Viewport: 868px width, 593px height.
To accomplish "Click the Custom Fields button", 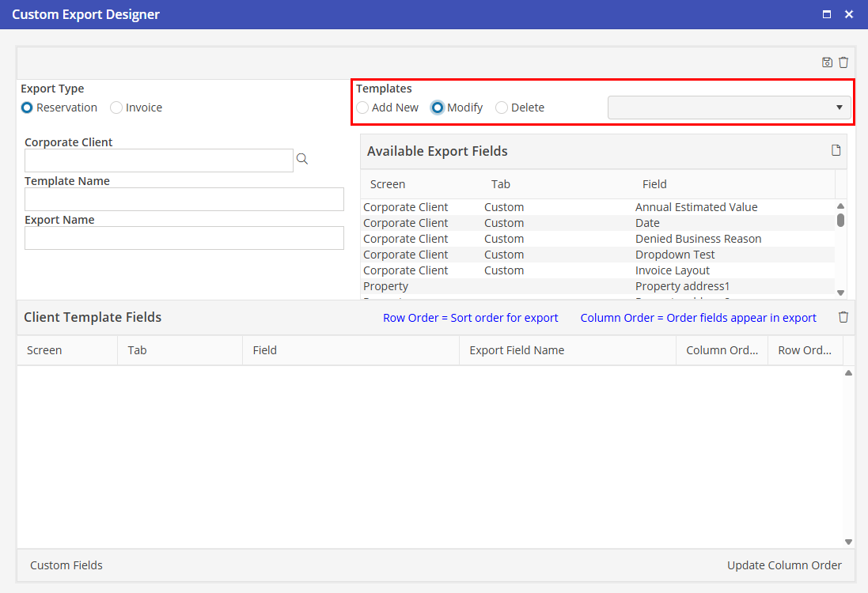I will (66, 565).
